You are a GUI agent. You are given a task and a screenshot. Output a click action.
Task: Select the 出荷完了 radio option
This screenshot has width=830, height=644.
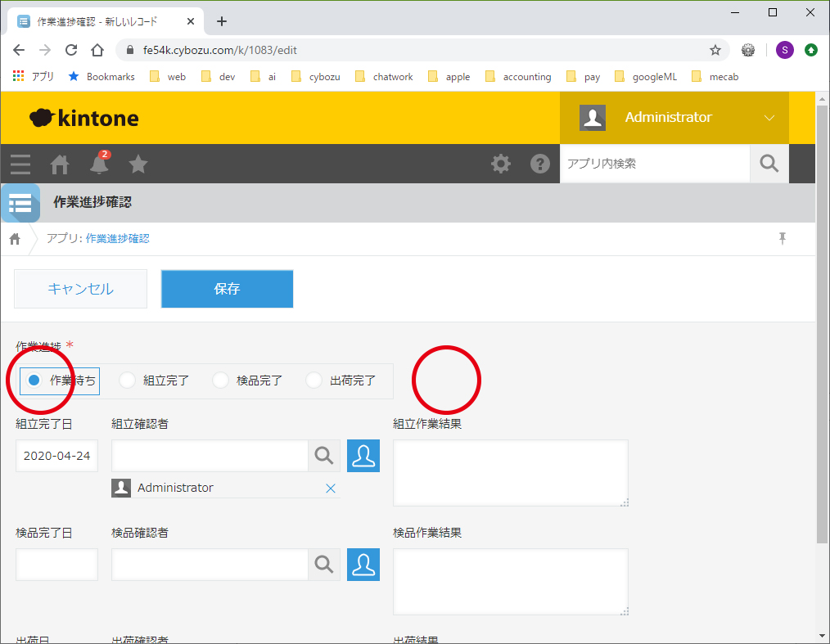[x=314, y=381]
